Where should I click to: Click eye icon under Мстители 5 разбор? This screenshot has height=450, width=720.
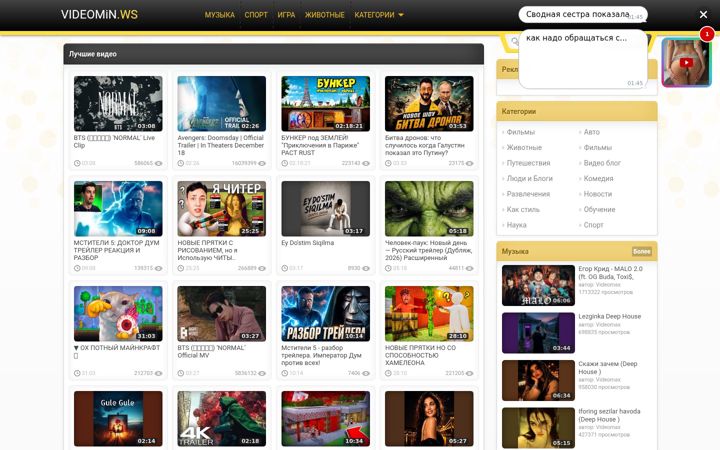tap(366, 373)
